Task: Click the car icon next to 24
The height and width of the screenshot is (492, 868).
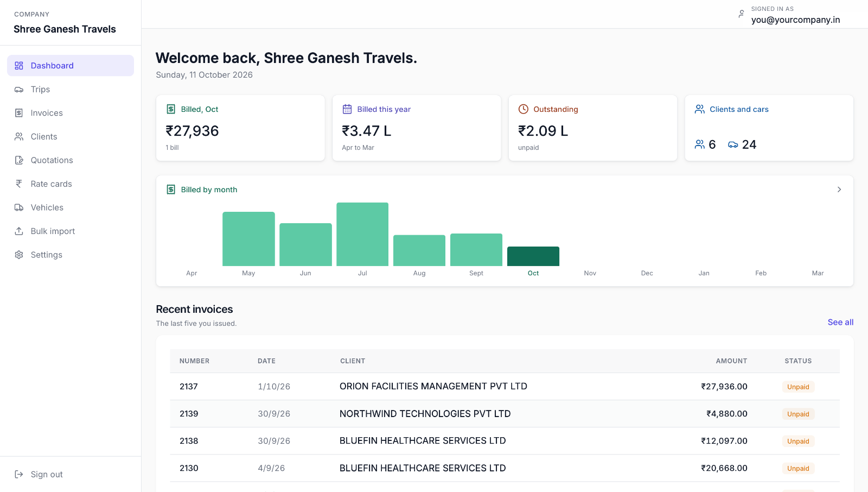Action: [733, 144]
